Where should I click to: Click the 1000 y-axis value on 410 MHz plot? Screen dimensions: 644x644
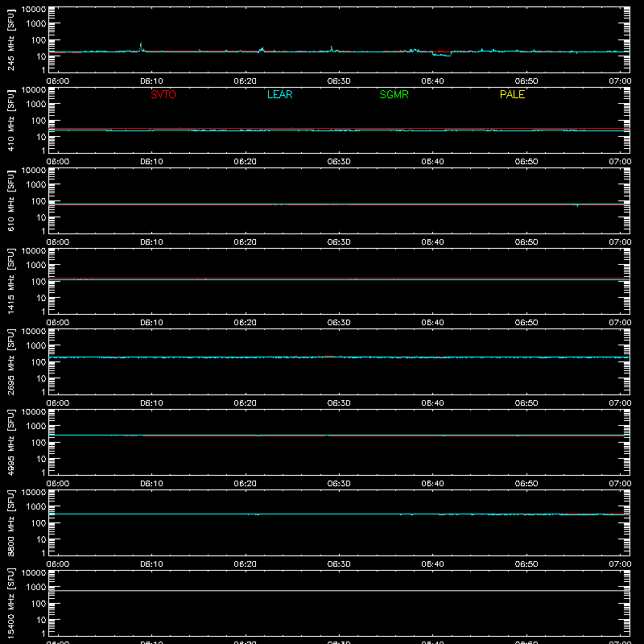pyautogui.click(x=36, y=105)
